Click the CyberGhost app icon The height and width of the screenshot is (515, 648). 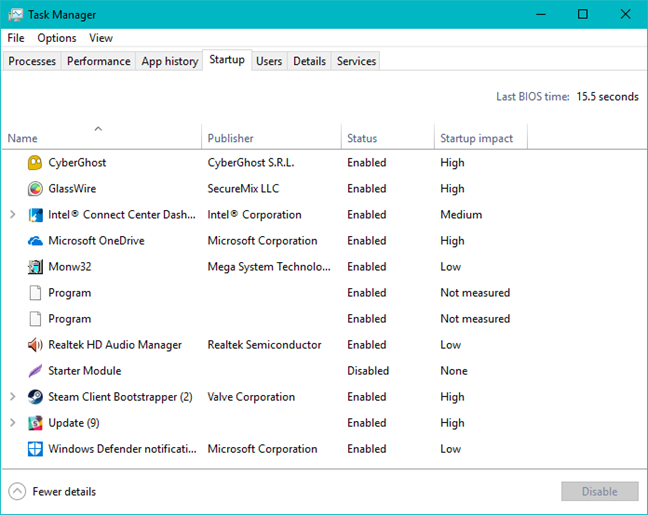click(x=35, y=162)
